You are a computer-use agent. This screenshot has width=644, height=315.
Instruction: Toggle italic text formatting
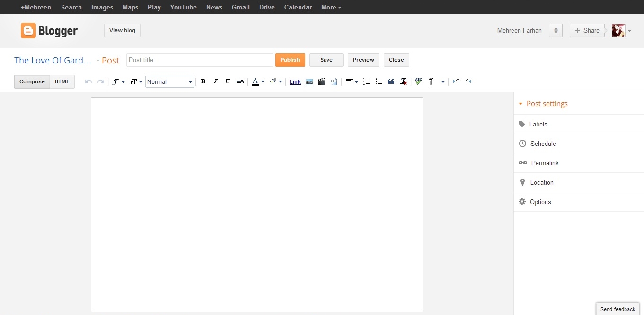click(215, 81)
